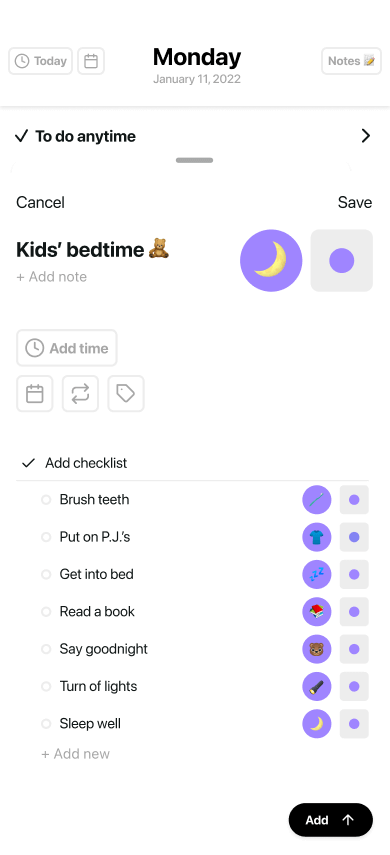Check the circle next to Brush teeth
390x855 pixels.
pyautogui.click(x=46, y=499)
